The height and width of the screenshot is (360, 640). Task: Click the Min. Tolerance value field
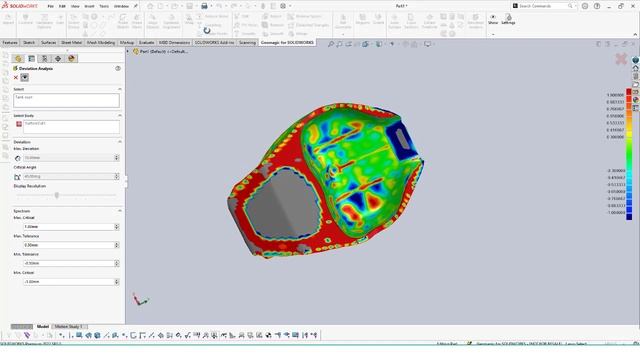(x=69, y=263)
